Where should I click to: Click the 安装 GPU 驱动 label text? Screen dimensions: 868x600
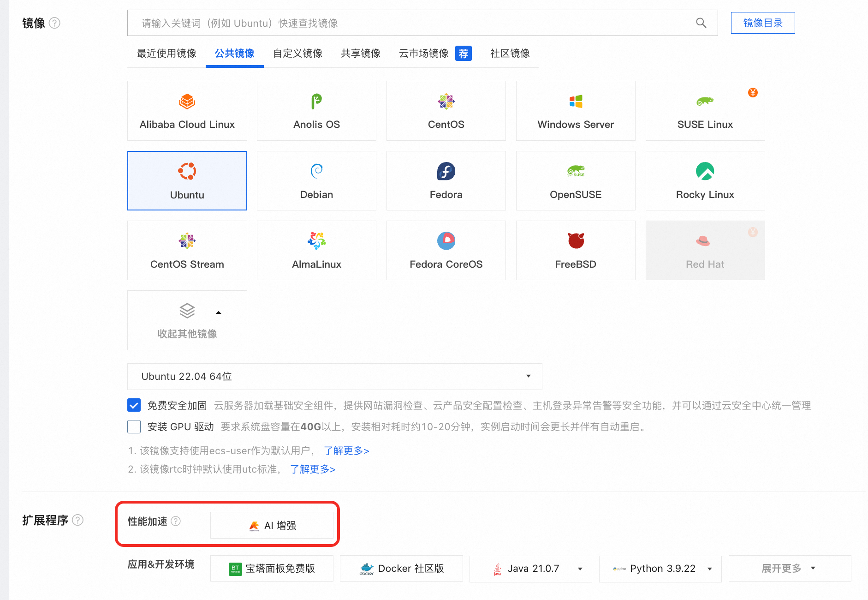(180, 426)
